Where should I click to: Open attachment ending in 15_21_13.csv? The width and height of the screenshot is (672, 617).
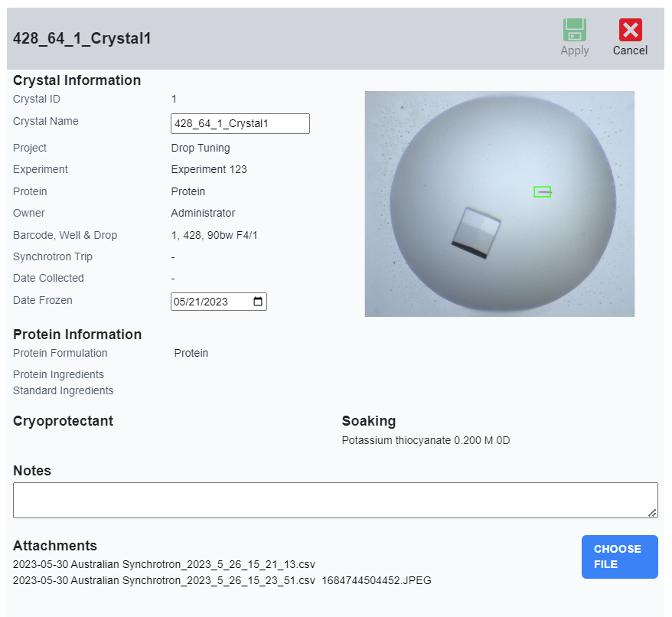click(164, 564)
